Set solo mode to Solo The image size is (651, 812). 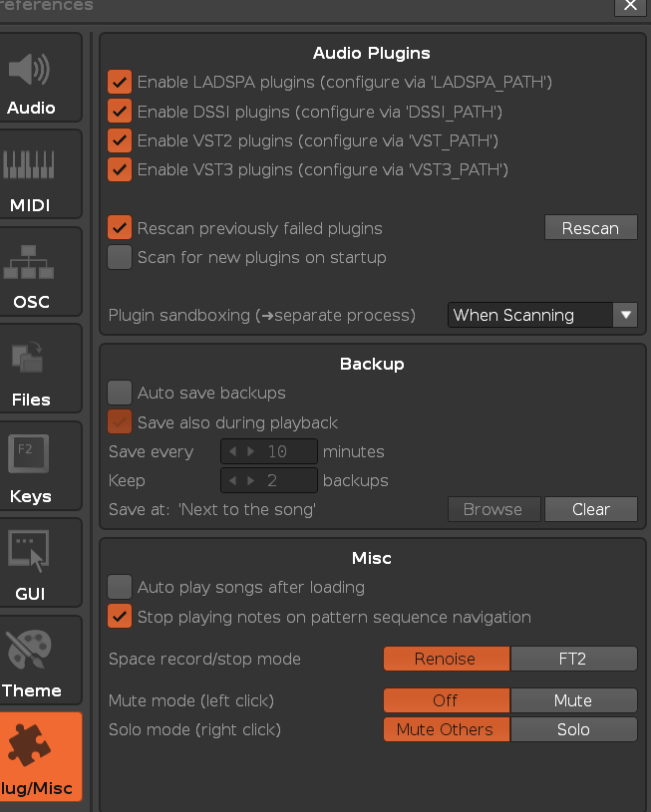click(573, 729)
